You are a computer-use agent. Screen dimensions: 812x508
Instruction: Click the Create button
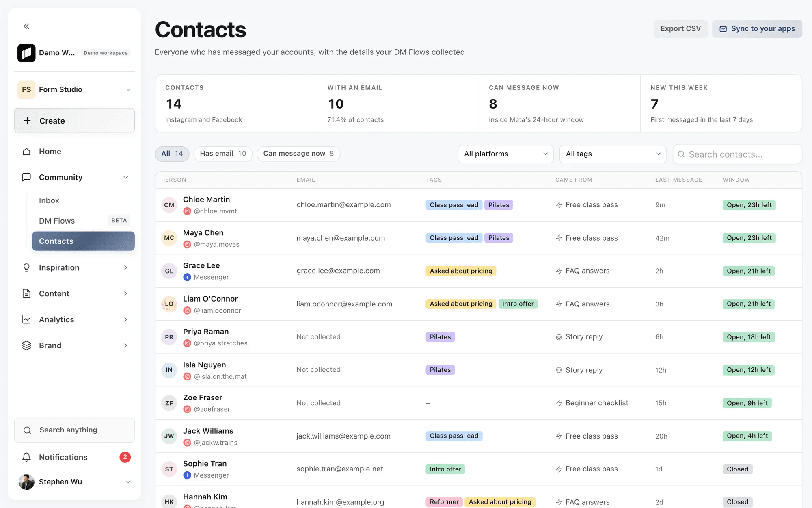(74, 121)
